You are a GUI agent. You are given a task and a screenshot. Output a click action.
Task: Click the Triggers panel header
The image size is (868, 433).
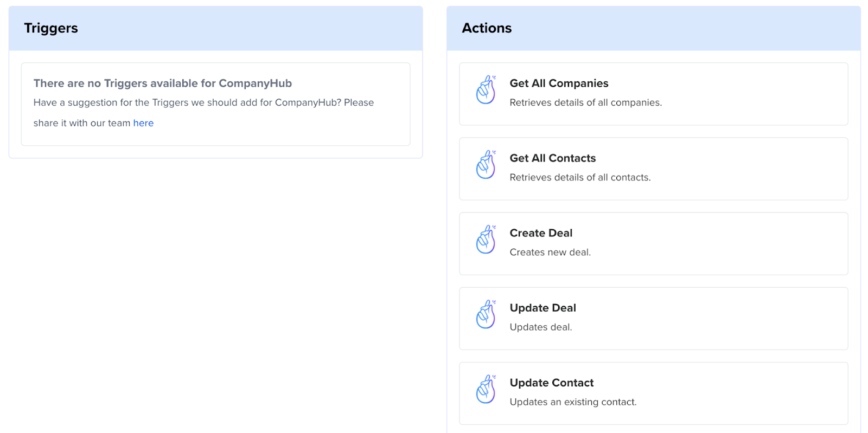51,28
